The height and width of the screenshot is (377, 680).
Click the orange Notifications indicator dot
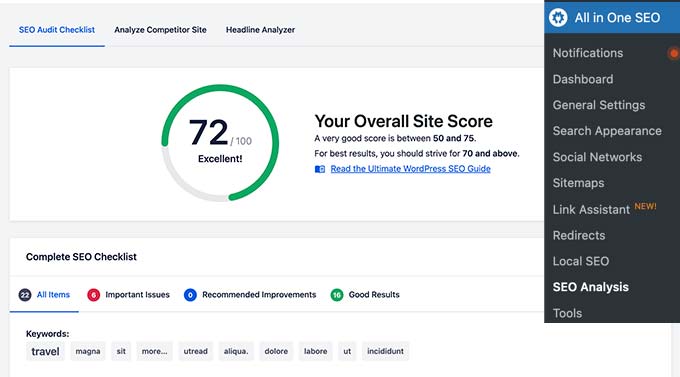coord(674,53)
